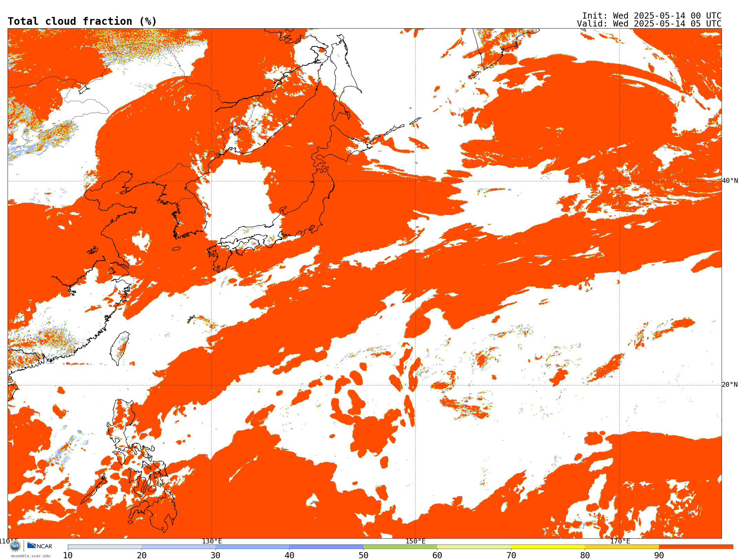The height and width of the screenshot is (560, 744).
Task: Click the colorbar tick label 80
Action: point(585,555)
